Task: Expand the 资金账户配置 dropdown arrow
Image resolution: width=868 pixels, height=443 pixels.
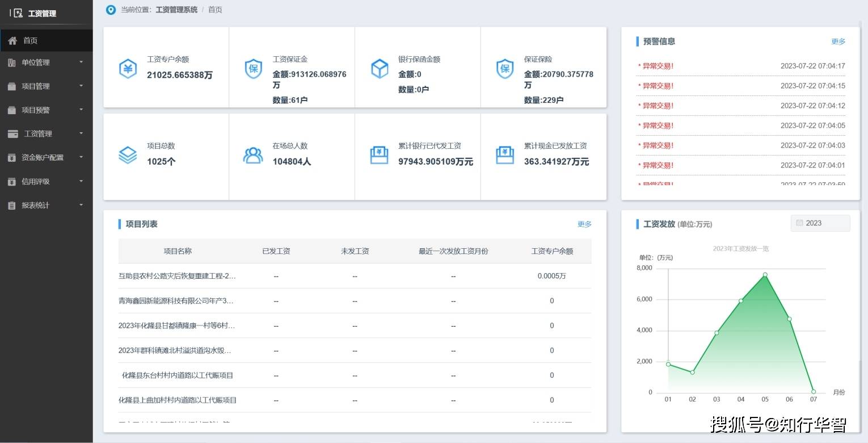Action: [81, 157]
